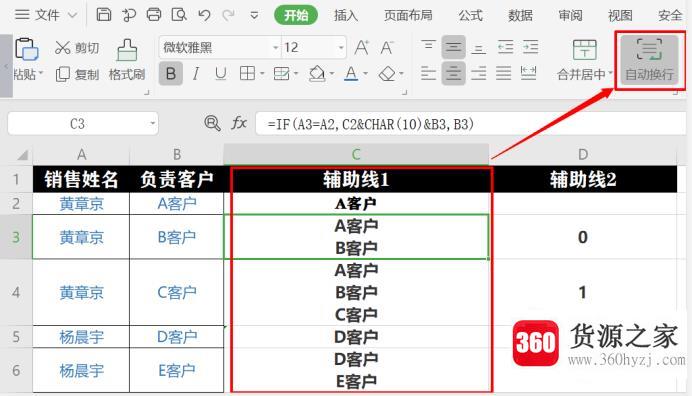Click the Undo arrow
This screenshot has width=692, height=396.
(x=204, y=15)
